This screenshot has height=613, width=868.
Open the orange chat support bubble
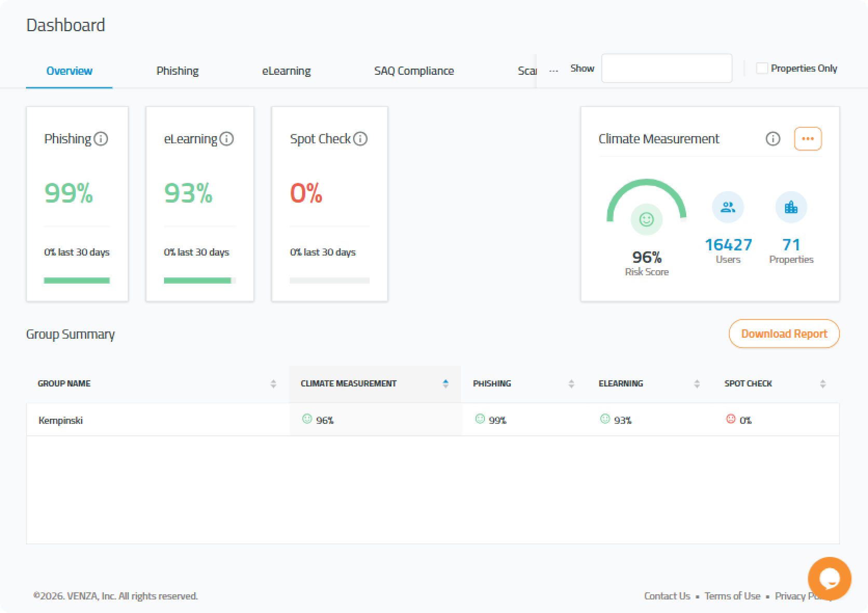pos(829,578)
